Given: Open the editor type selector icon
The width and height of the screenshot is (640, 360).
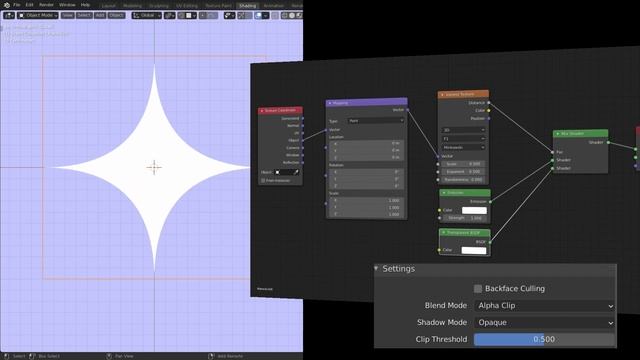Looking at the screenshot, I should pyautogui.click(x=9, y=16).
